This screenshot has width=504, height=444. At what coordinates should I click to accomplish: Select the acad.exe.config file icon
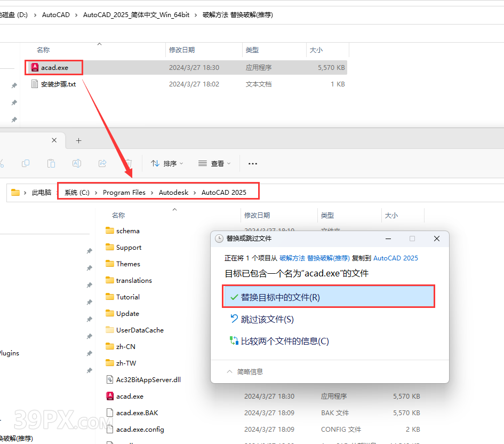pyautogui.click(x=110, y=429)
